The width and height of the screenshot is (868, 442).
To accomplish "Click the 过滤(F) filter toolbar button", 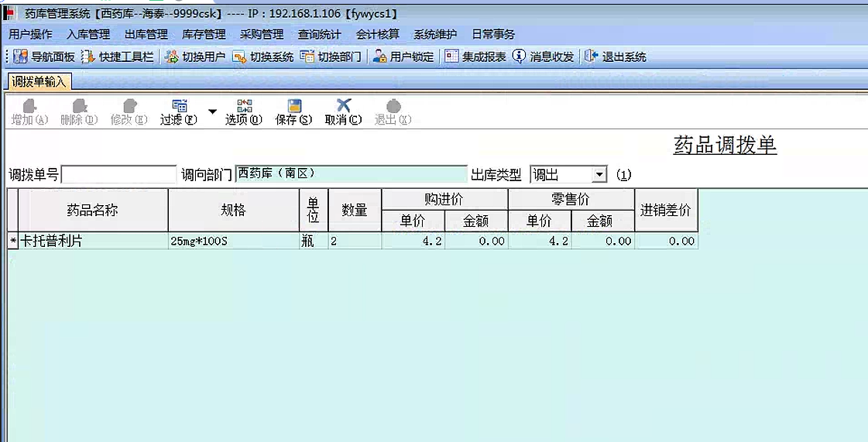I will tap(179, 112).
